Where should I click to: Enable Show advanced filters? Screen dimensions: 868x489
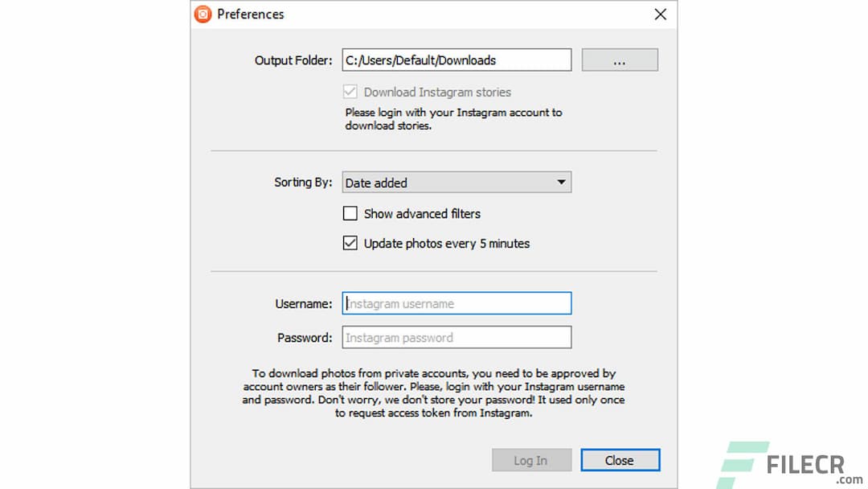pyautogui.click(x=350, y=213)
